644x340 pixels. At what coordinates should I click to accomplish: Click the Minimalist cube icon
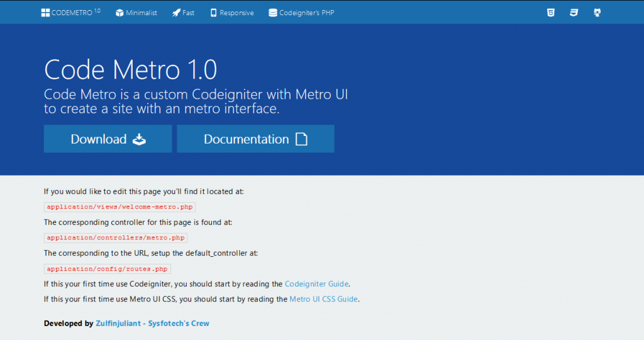click(x=119, y=13)
